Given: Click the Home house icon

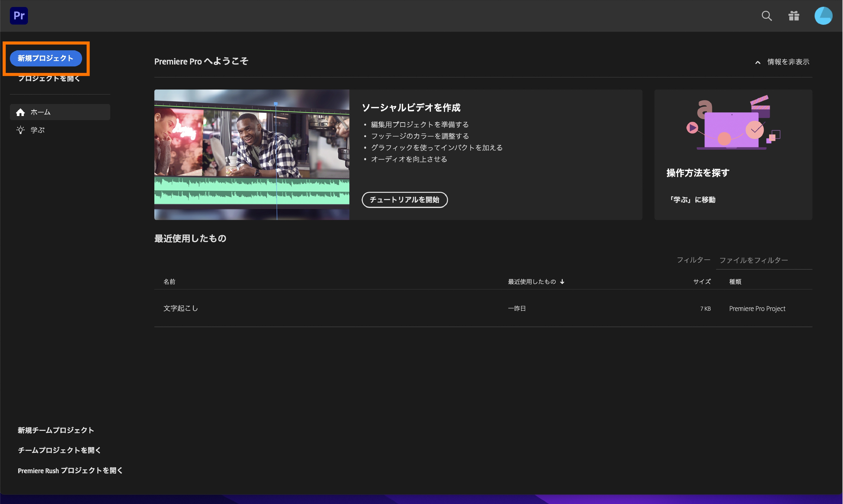Looking at the screenshot, I should tap(20, 112).
